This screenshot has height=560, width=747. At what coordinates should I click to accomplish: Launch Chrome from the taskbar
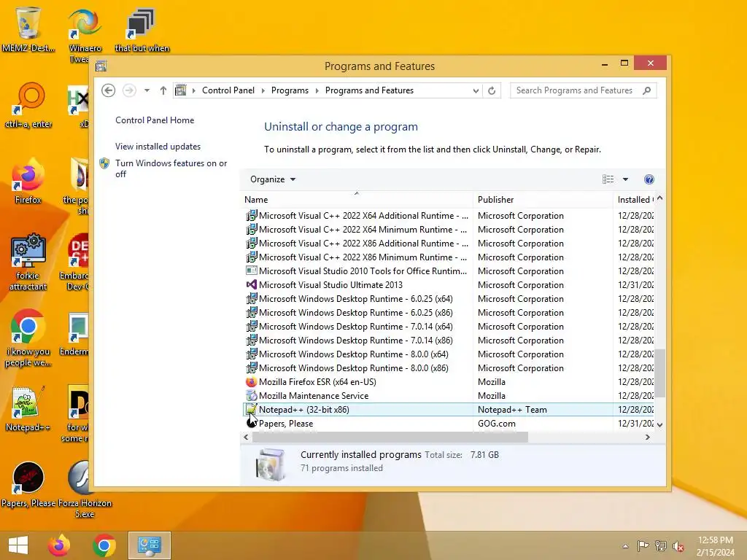pos(104,545)
